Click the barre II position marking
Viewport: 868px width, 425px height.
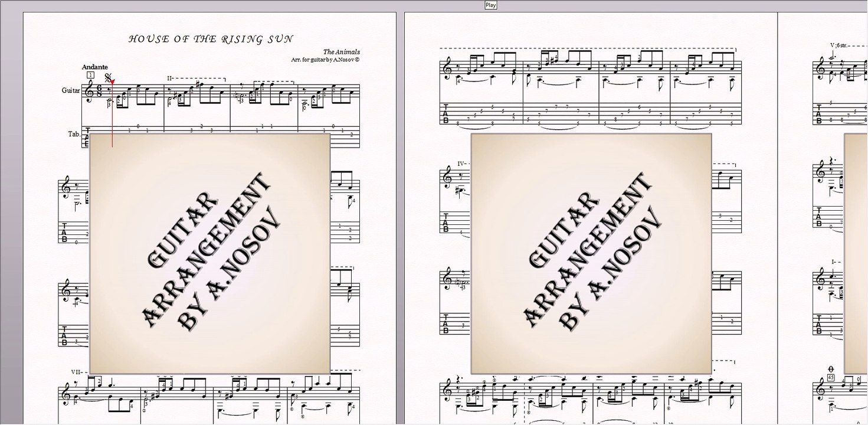[x=169, y=78]
